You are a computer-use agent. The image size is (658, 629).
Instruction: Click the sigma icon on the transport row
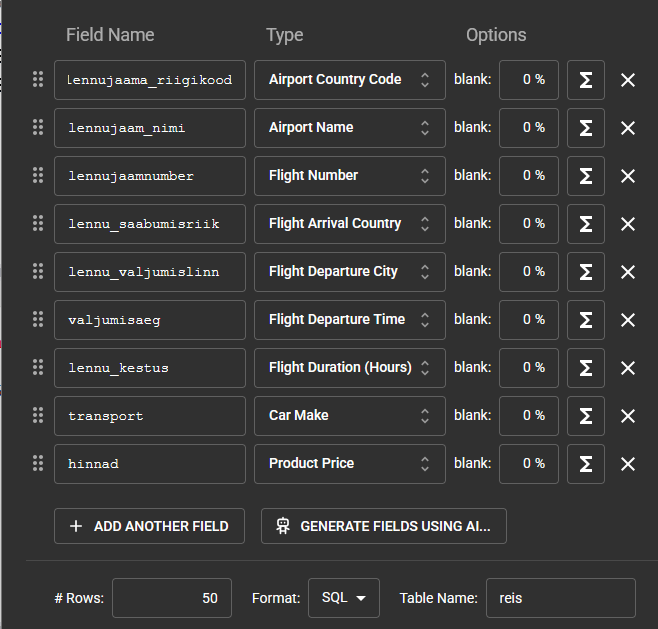[586, 416]
